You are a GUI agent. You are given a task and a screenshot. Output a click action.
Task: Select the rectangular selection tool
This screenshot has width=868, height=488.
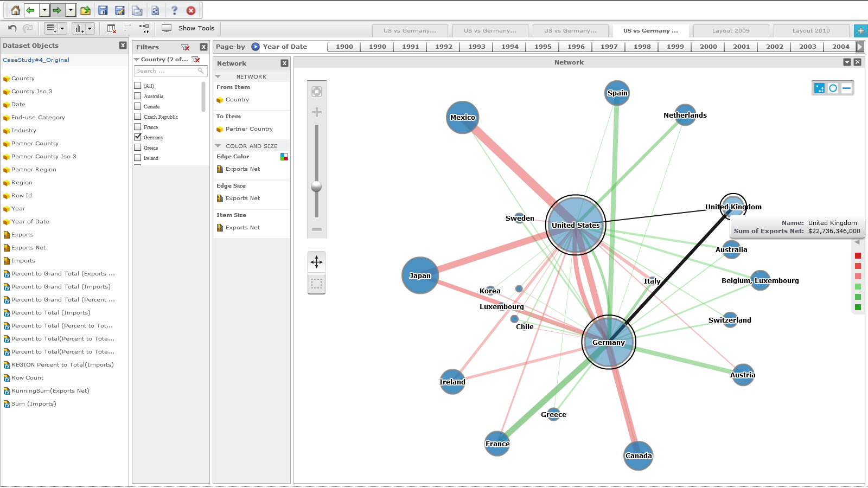pyautogui.click(x=316, y=284)
